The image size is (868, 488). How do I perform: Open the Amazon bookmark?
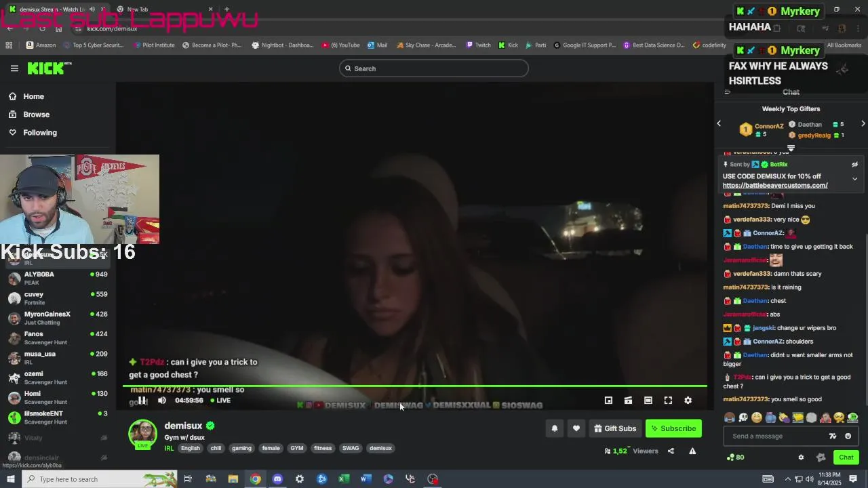(x=41, y=45)
